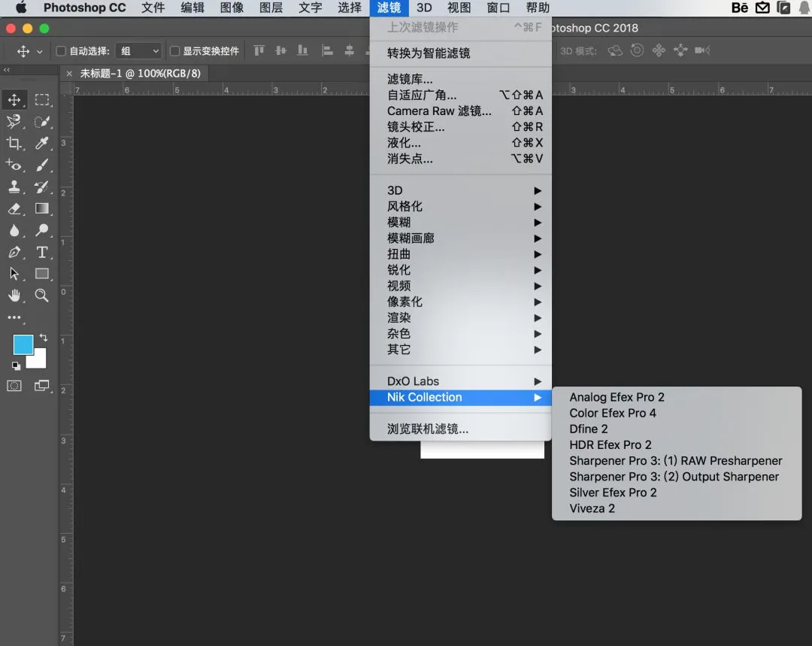This screenshot has width=812, height=646.
Task: Select the Gradient tool
Action: (x=42, y=209)
